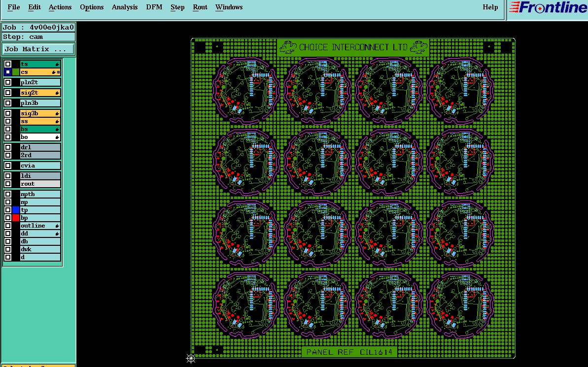Select the bs layer name
This screenshot has height=367, width=588.
tap(40, 129)
